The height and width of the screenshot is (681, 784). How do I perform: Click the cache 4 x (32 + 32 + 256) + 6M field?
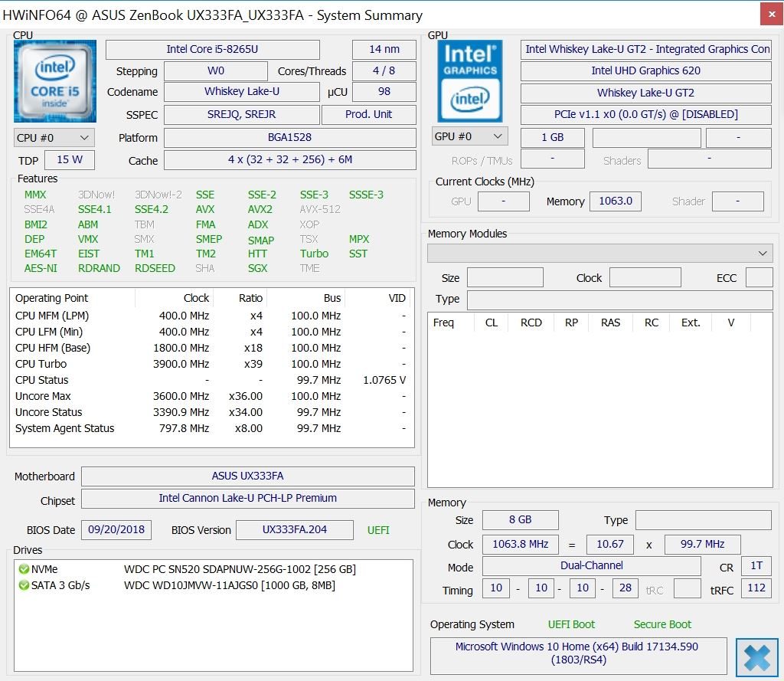click(290, 160)
